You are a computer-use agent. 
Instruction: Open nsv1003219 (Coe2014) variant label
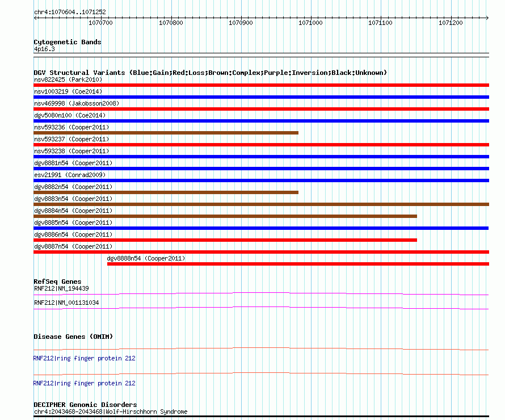(x=68, y=91)
